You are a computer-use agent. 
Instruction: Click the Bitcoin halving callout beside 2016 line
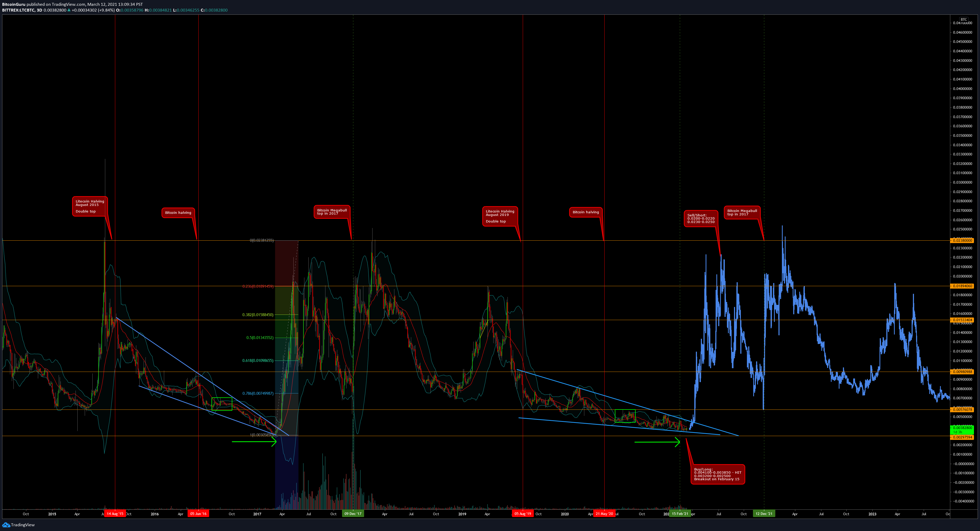[178, 213]
